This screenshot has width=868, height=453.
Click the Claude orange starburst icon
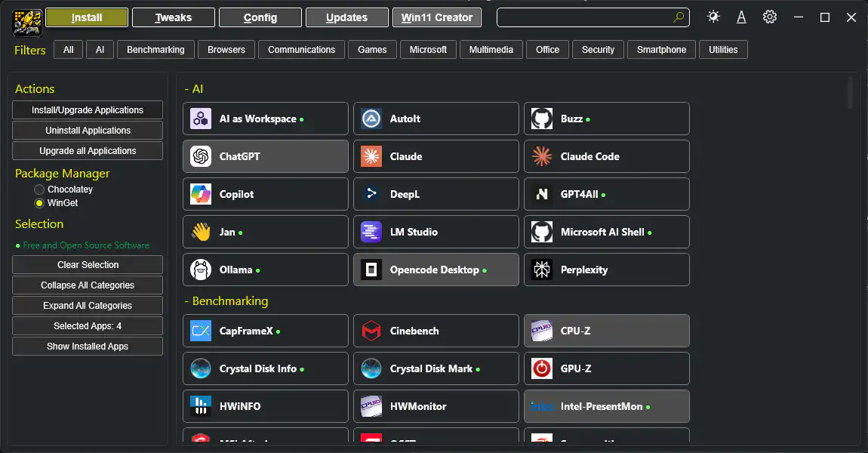[371, 156]
